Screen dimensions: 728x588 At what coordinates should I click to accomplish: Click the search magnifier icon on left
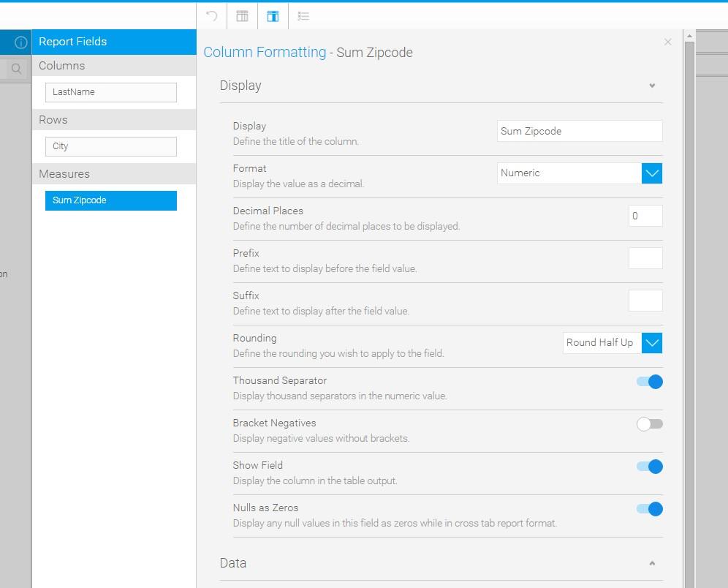coord(16,69)
